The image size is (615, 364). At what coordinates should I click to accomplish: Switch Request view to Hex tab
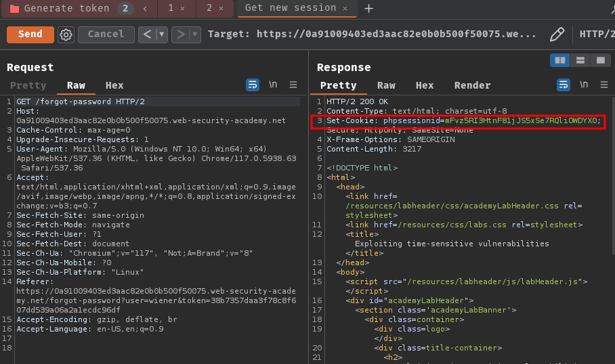click(114, 85)
